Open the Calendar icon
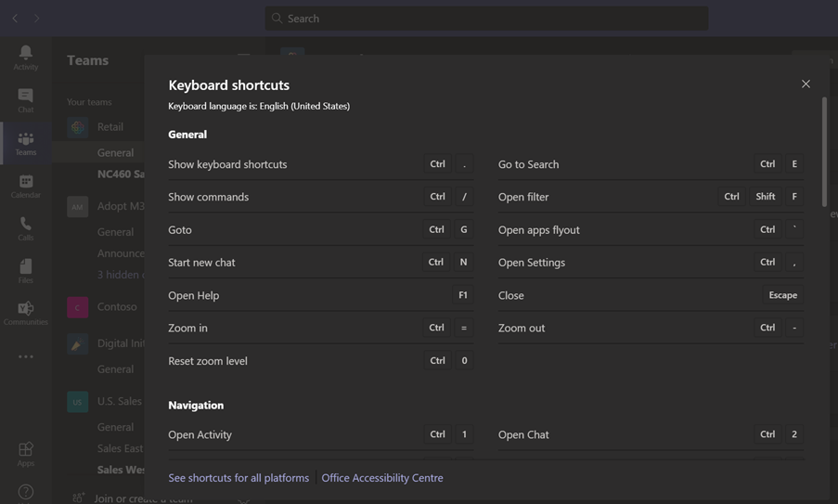Viewport: 838px width, 504px height. (26, 181)
